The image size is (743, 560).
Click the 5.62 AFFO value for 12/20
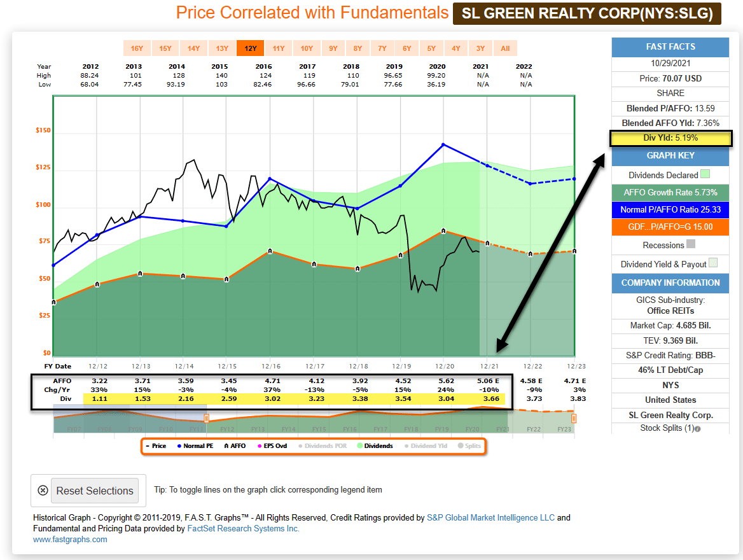pos(446,381)
